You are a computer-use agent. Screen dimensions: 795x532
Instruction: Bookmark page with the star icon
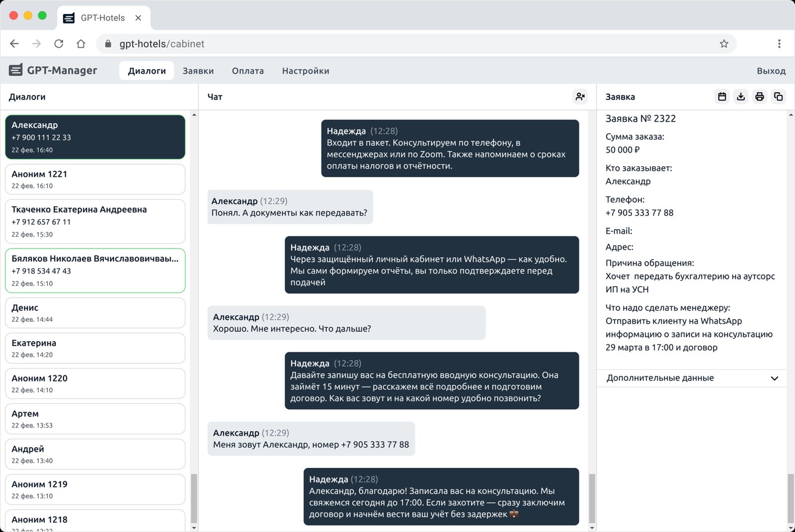[x=724, y=44]
